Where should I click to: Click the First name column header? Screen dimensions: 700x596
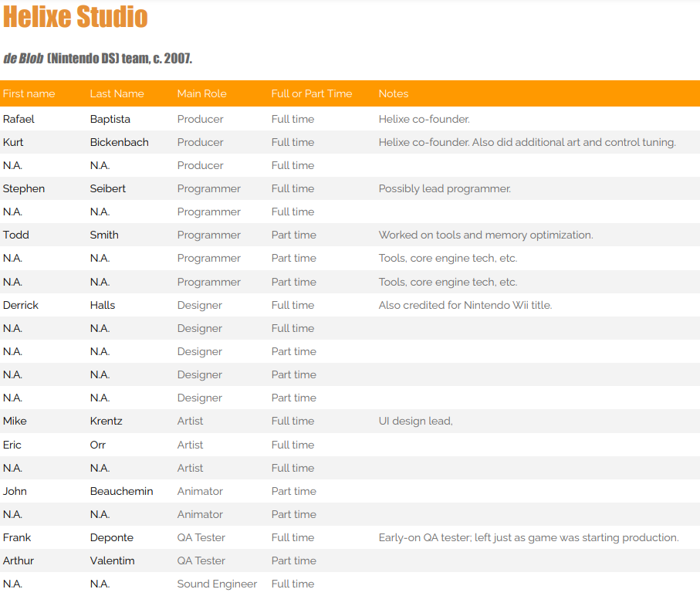[29, 93]
